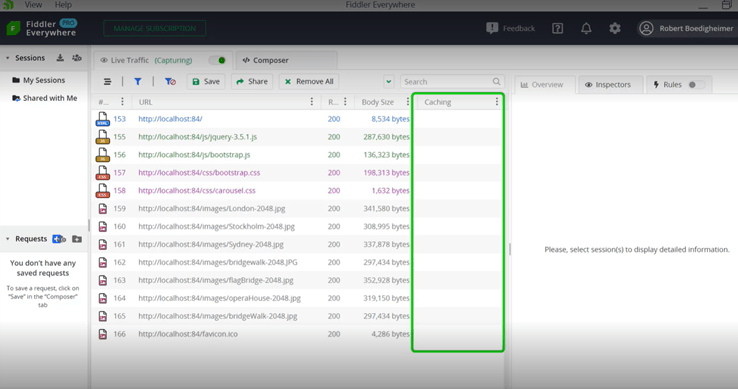Click the CSS file icon of session 157
738x389 pixels.
coord(103,172)
